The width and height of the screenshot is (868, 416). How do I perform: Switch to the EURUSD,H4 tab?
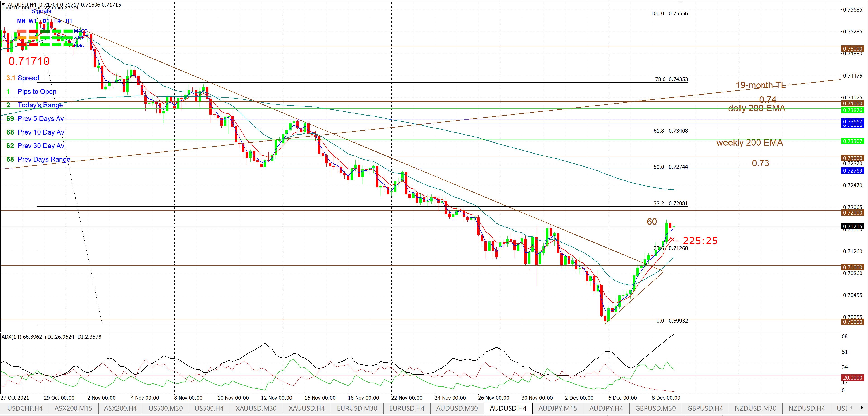pos(407,408)
